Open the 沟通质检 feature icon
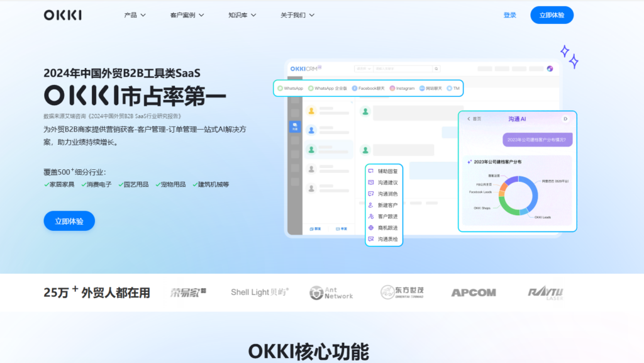 (x=370, y=239)
